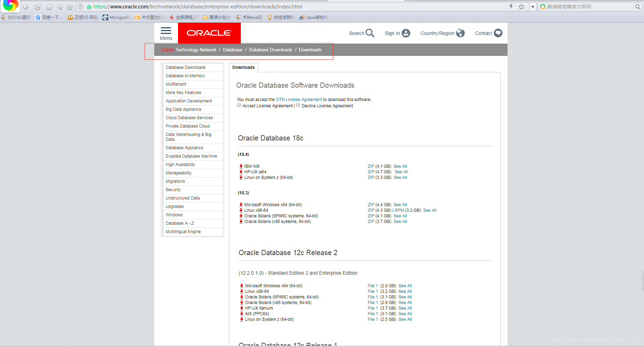Click the Sign In user icon
This screenshot has width=644, height=347.
click(x=406, y=33)
